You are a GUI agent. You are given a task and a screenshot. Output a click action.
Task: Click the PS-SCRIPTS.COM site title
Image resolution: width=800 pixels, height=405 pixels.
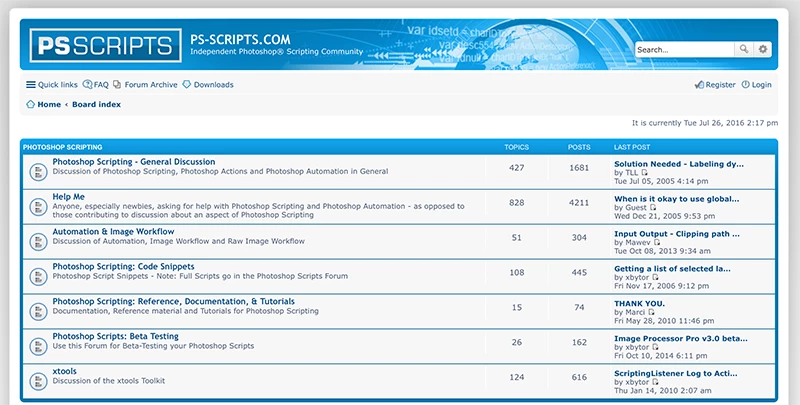(240, 39)
